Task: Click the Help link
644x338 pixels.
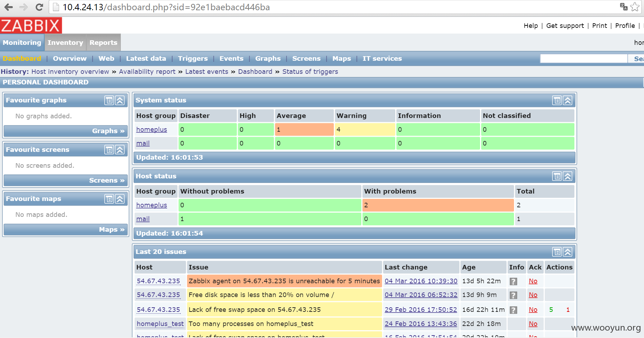Action: [531, 26]
